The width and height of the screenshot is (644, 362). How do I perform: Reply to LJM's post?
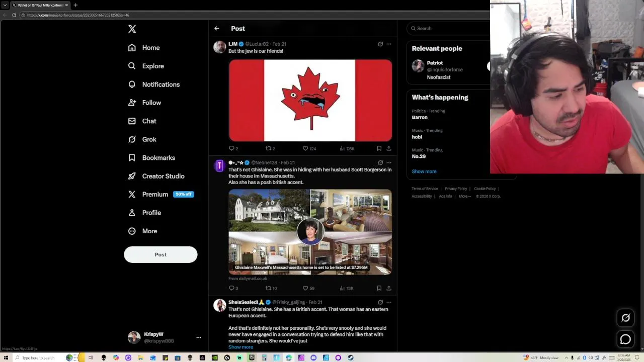[233, 148]
